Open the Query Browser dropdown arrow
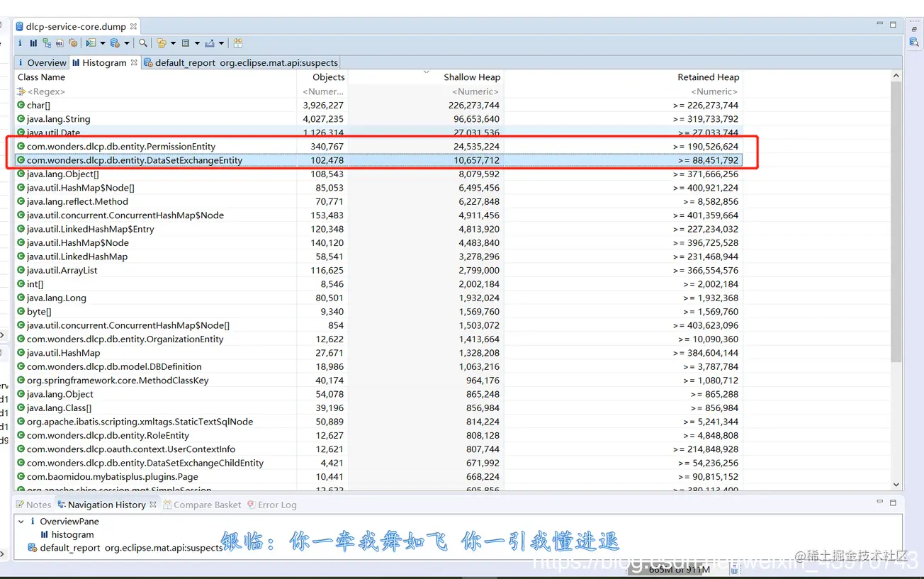The height and width of the screenshot is (579, 924). (x=127, y=44)
